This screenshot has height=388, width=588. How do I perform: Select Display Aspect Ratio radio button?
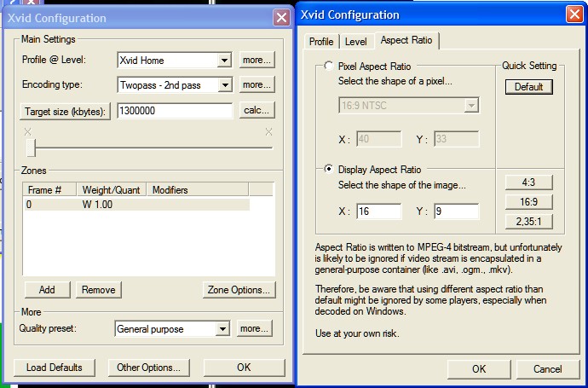click(329, 169)
